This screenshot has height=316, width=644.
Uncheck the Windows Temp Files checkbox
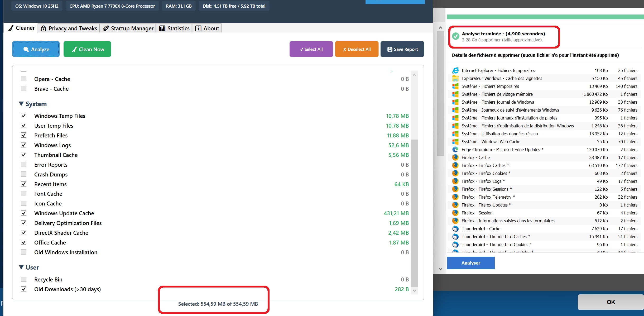pos(24,116)
